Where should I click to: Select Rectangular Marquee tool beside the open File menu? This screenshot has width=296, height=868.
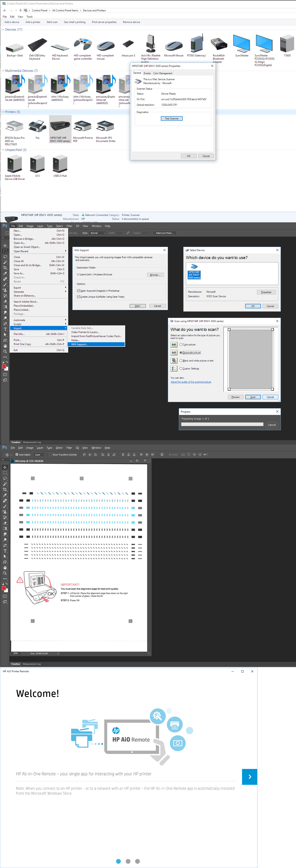(x=5, y=251)
